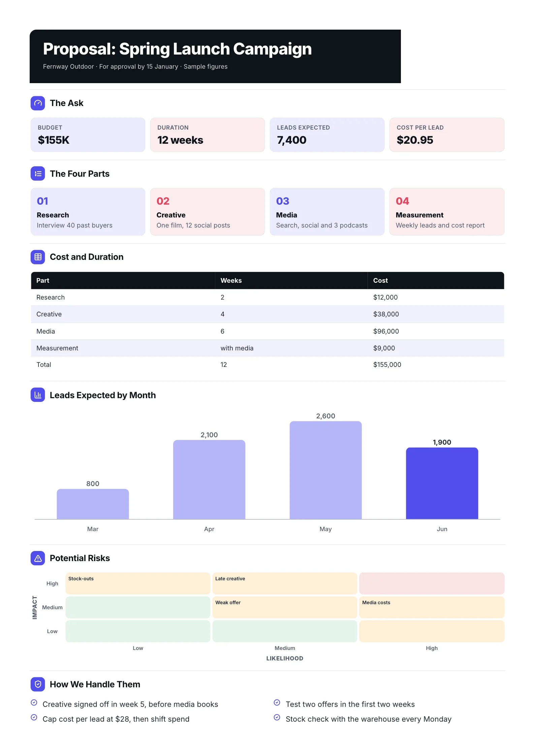Click the bar chart icon beside Leads Expected by Month

(38, 395)
